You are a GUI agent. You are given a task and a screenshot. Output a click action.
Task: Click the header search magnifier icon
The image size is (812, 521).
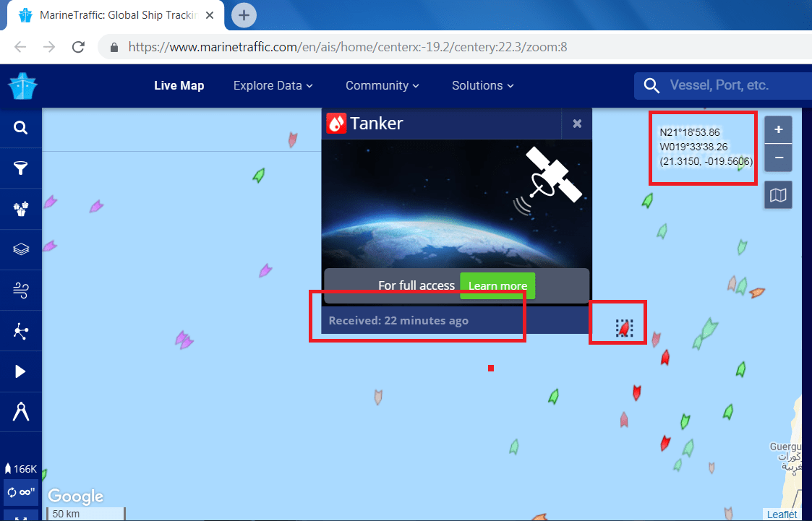point(651,86)
